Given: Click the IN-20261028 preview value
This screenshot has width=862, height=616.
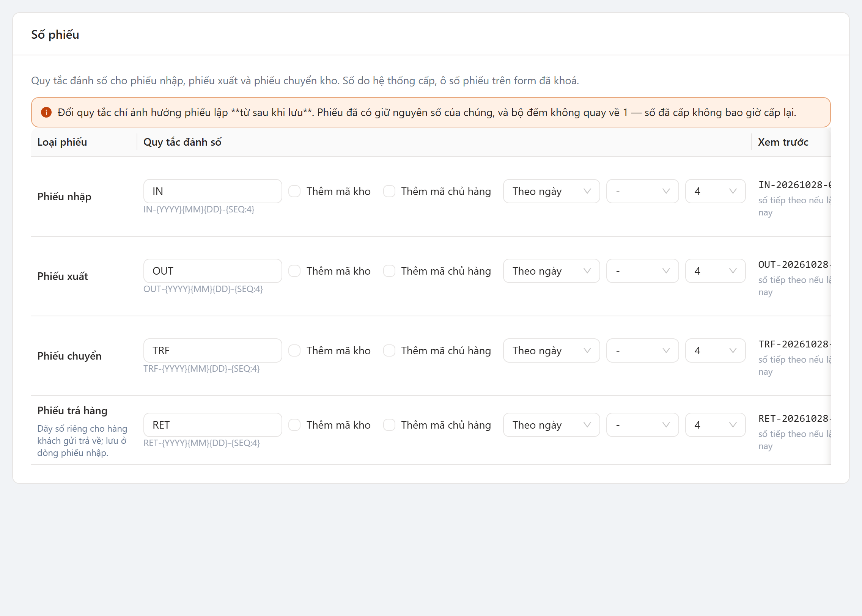Looking at the screenshot, I should click(794, 185).
